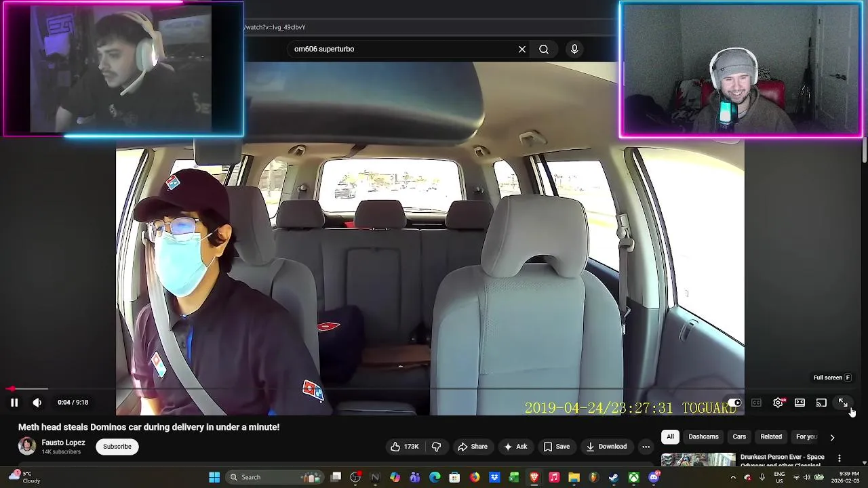This screenshot has width=868, height=488.
Task: Open the weather widget showing Cloudy
Action: coord(24,477)
